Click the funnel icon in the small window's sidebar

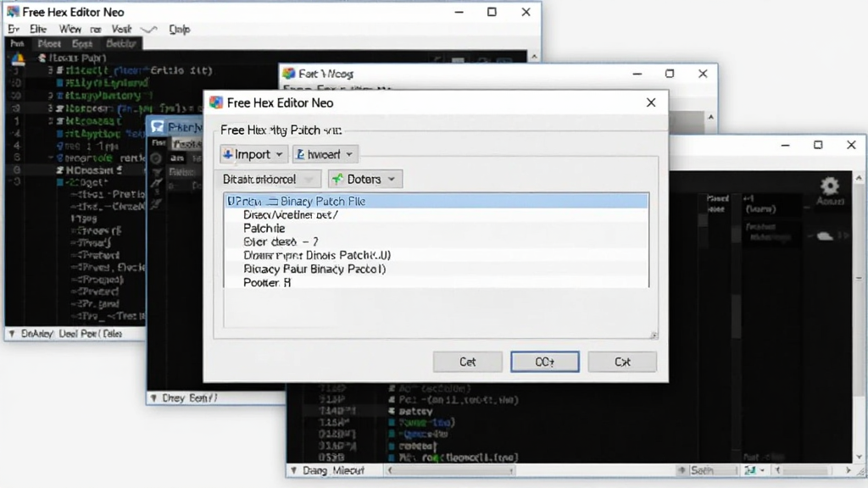(x=157, y=173)
